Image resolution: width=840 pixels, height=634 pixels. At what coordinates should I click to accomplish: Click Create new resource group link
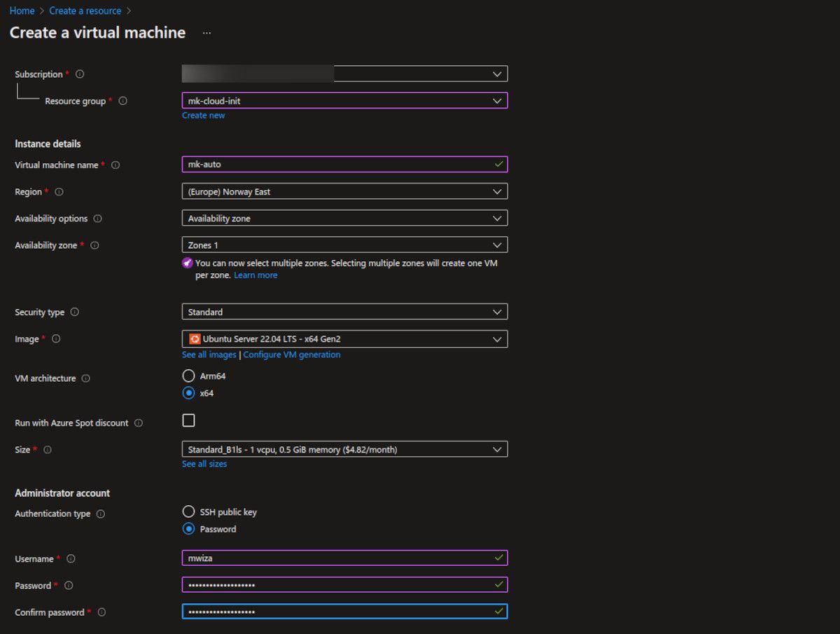[x=204, y=116]
